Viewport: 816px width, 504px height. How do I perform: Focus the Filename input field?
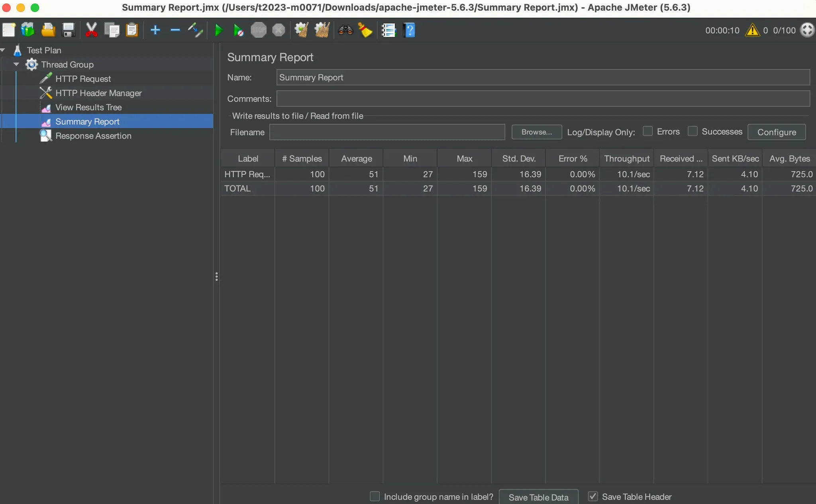click(x=387, y=132)
